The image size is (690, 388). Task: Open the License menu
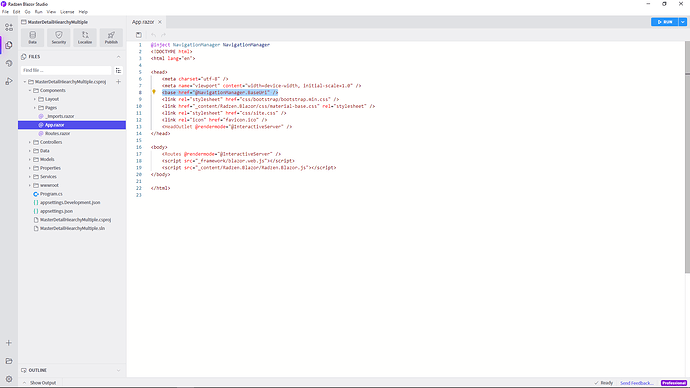pyautogui.click(x=67, y=12)
